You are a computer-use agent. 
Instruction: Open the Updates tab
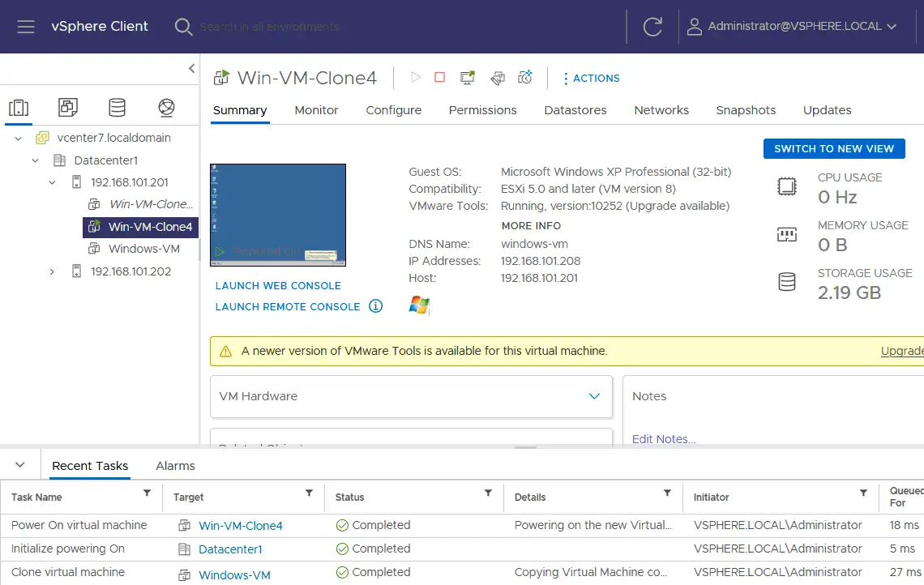(x=827, y=110)
